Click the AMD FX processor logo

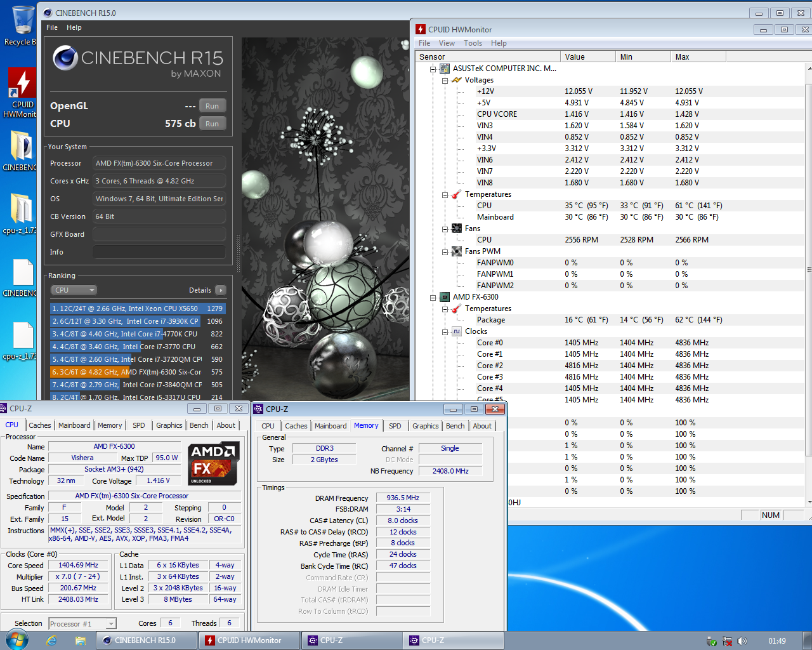[x=214, y=463]
